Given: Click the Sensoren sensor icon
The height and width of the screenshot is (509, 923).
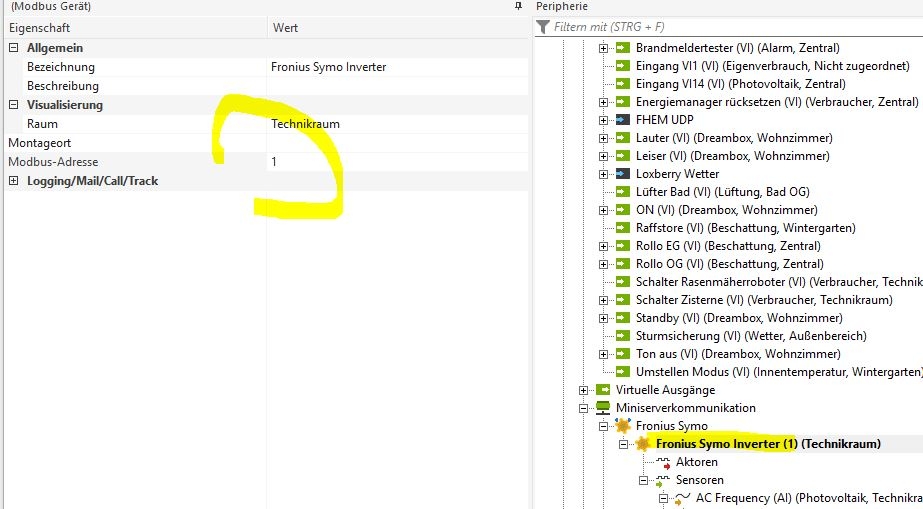Looking at the screenshot, I should (663, 481).
